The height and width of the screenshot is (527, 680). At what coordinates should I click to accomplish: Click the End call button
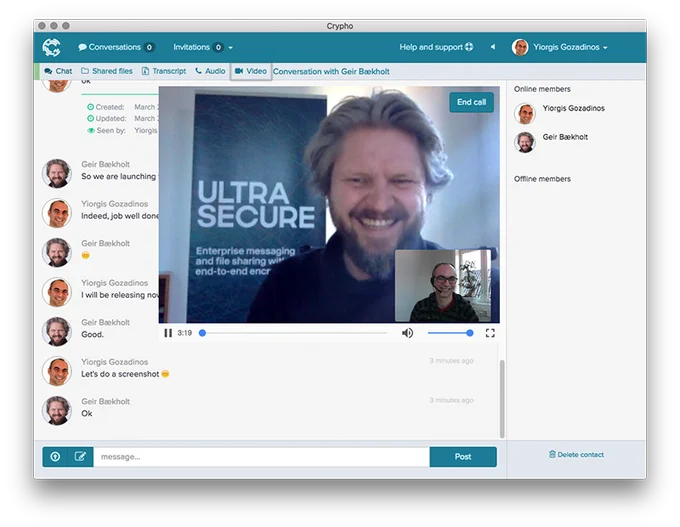(x=471, y=102)
